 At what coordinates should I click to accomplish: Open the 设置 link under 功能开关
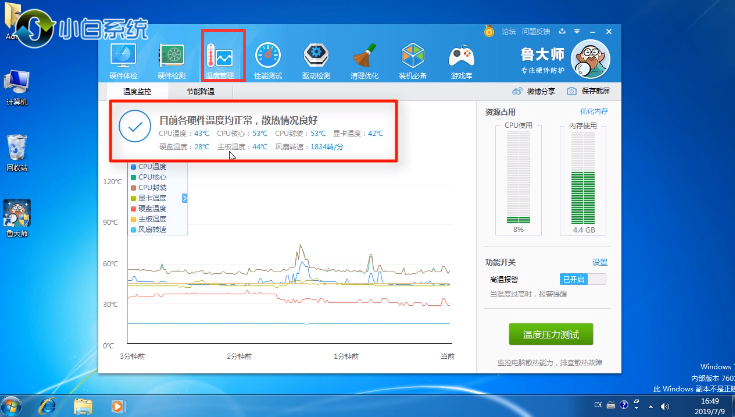pyautogui.click(x=599, y=262)
